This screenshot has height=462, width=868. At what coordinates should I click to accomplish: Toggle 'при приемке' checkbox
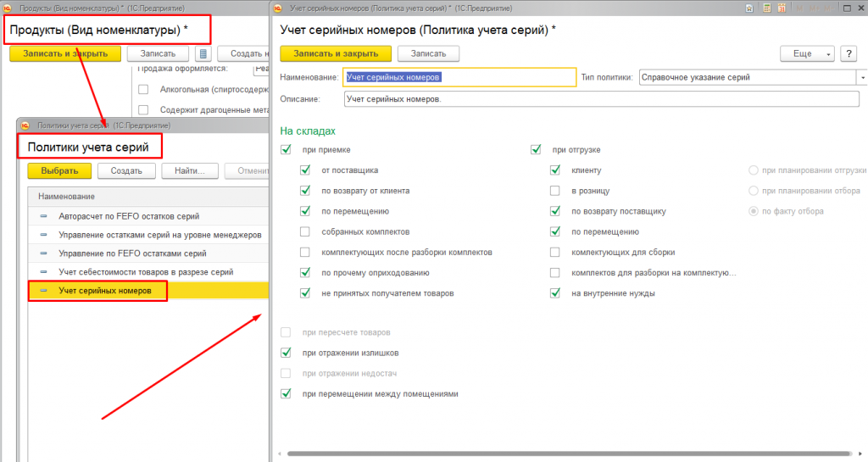[x=286, y=149]
